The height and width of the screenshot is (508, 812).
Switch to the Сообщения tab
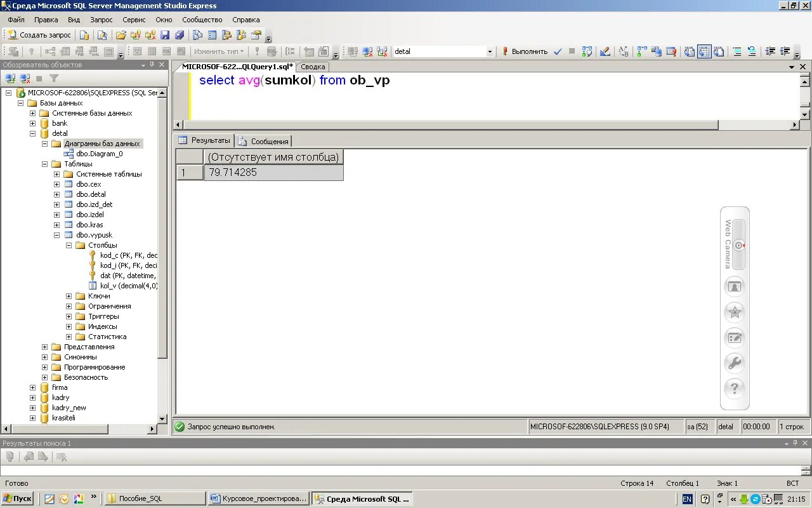coord(264,141)
